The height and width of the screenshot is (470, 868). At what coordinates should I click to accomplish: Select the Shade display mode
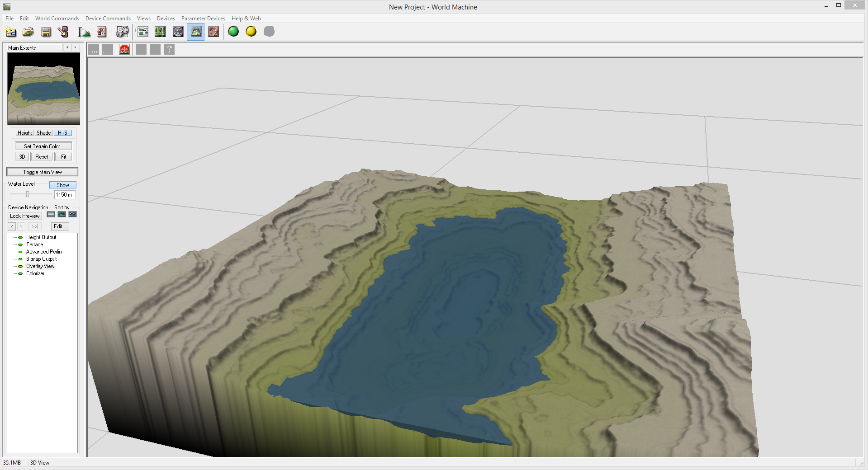coord(44,133)
